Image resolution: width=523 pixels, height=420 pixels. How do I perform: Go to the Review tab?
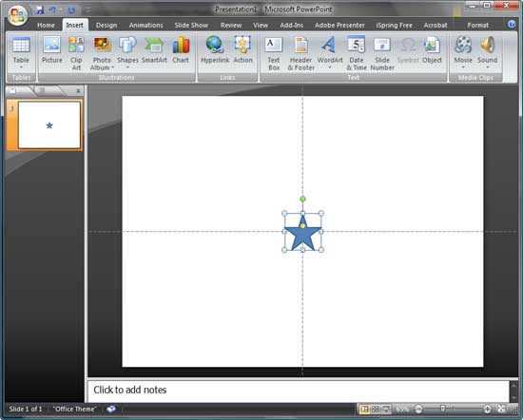[231, 26]
